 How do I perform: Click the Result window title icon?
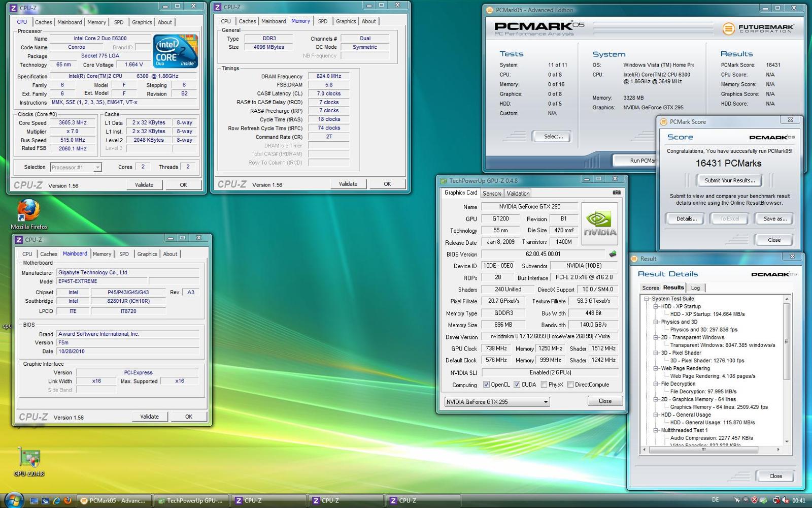pos(634,259)
